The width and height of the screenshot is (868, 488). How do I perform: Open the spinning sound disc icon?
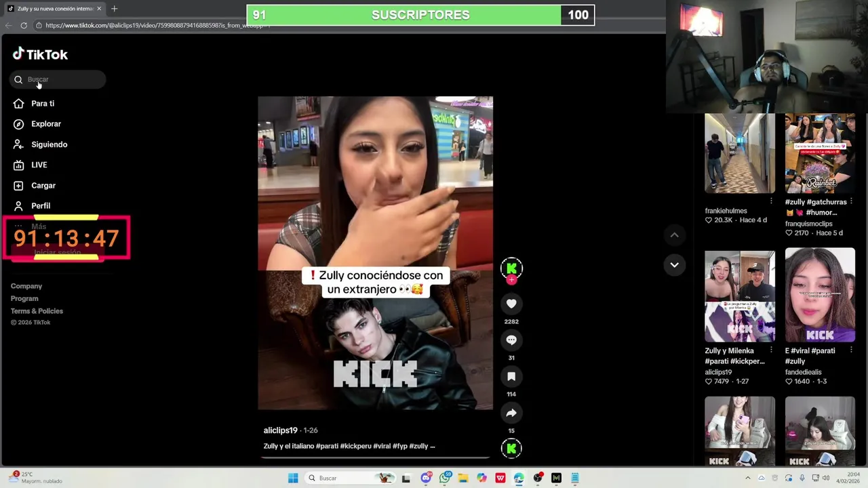pyautogui.click(x=511, y=448)
